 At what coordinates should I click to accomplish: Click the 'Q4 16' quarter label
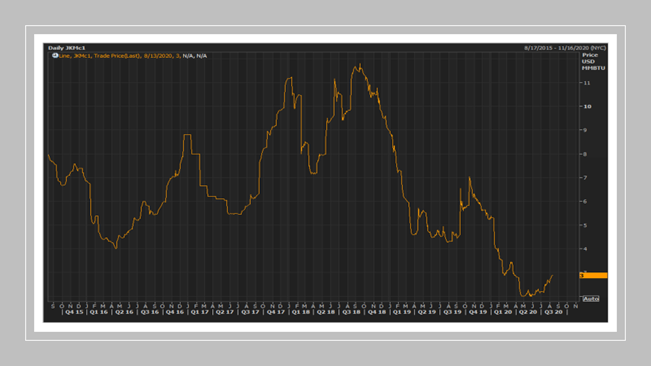pos(175,312)
